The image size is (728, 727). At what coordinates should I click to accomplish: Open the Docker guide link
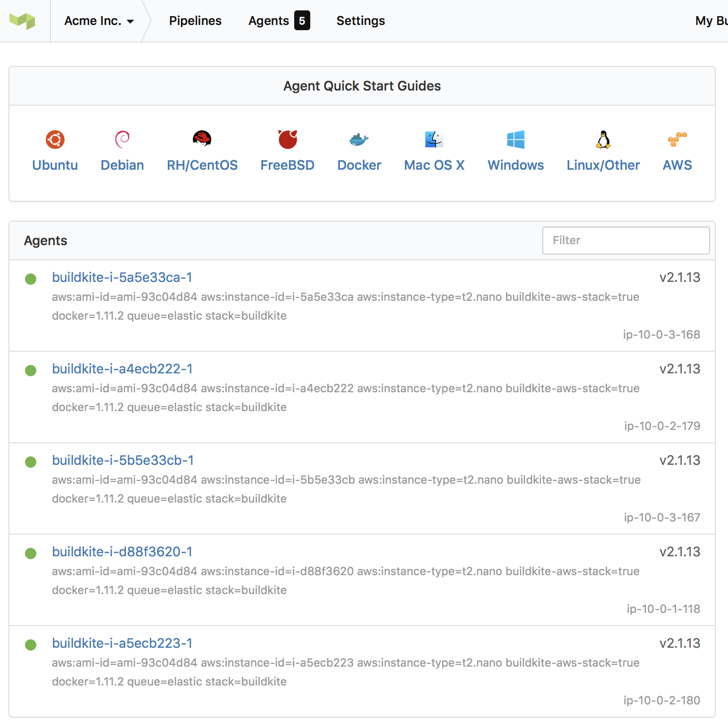coord(359,165)
